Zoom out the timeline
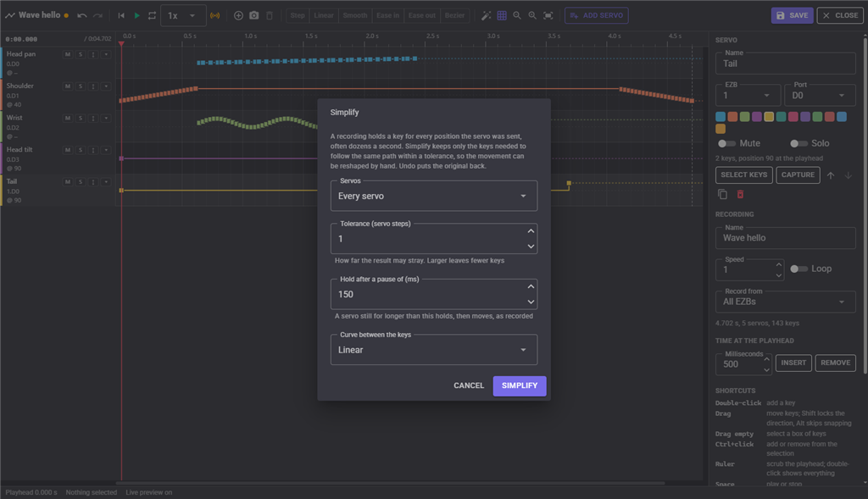Viewport: 868px width, 499px height. (517, 15)
